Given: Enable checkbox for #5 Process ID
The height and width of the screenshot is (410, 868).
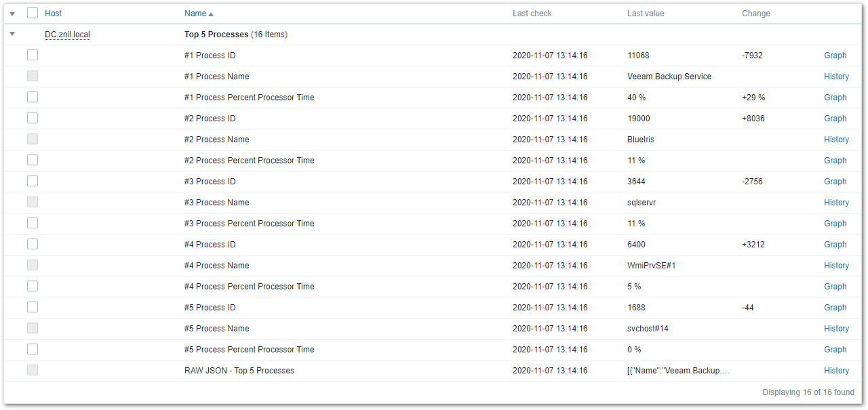Looking at the screenshot, I should click(x=33, y=307).
